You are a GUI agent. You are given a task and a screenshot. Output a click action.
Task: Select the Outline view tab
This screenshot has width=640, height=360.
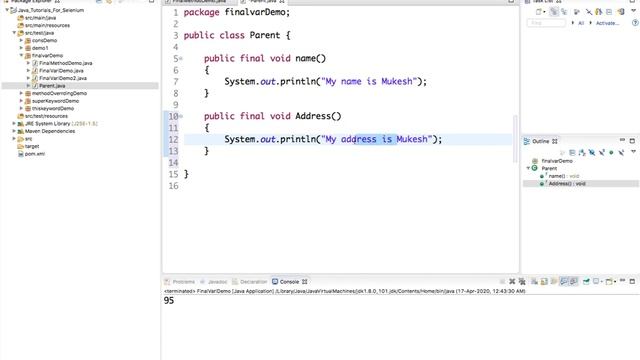[x=540, y=141]
